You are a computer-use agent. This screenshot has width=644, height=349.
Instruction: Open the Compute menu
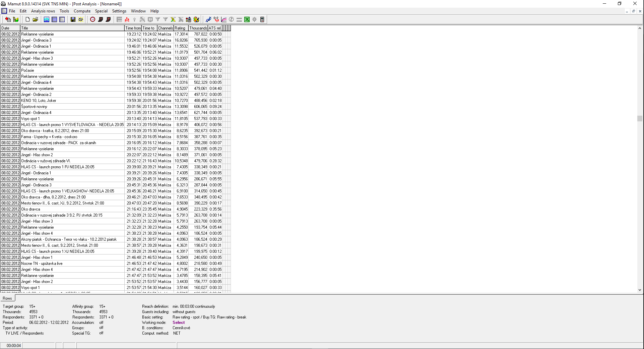tap(82, 11)
